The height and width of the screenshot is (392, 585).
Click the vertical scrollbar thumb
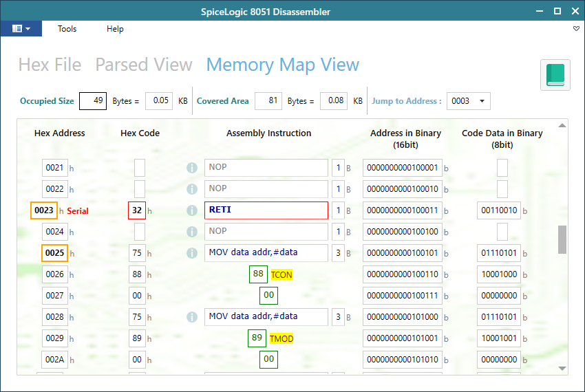(562, 239)
